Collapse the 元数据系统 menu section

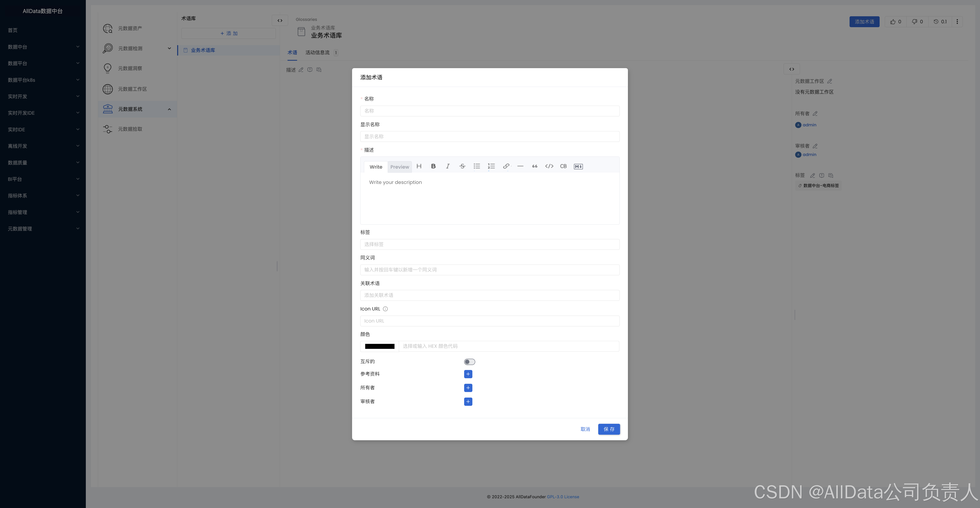(x=169, y=109)
